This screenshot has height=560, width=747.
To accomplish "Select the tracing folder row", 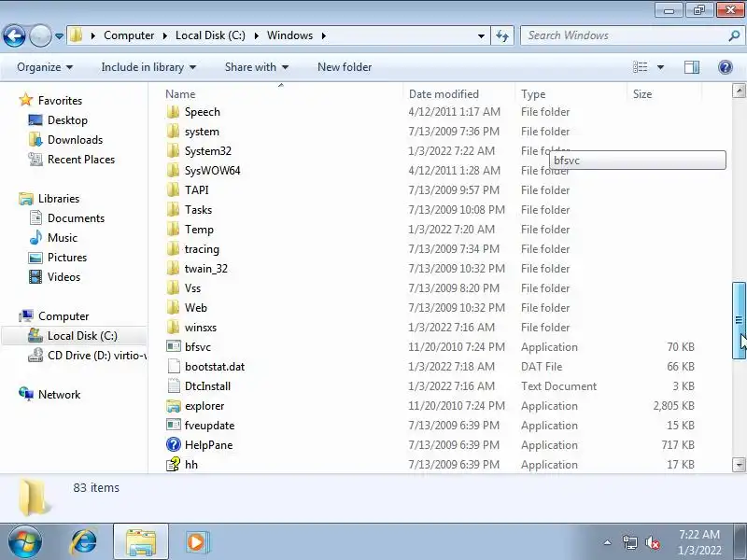I will [x=431, y=249].
